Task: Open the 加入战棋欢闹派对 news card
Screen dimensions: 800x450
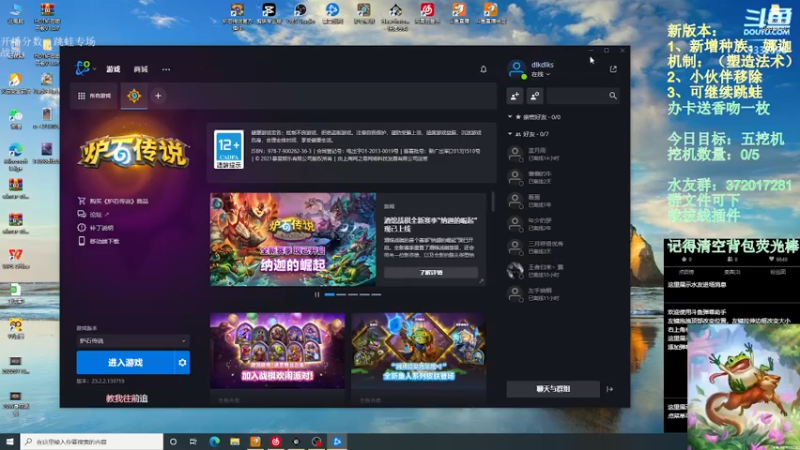Action: click(278, 351)
